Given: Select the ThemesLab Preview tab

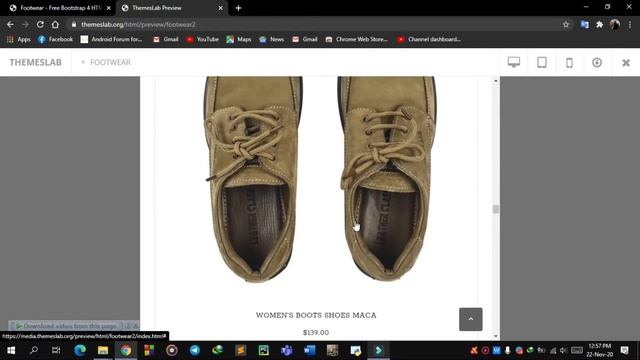Looking at the screenshot, I should coord(171,8).
